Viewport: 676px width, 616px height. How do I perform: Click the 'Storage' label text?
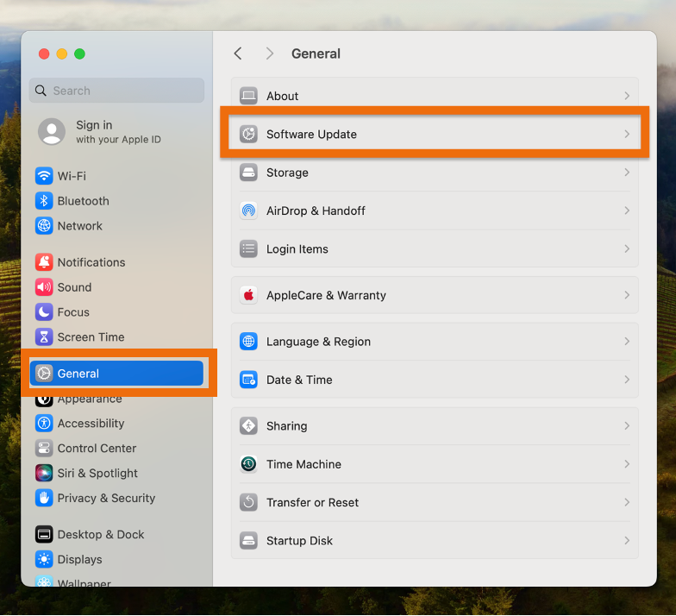point(288,173)
